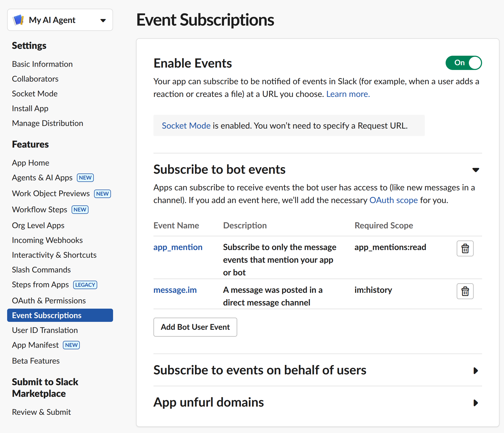
Task: Remove the message.im event subscription
Action: (x=465, y=291)
